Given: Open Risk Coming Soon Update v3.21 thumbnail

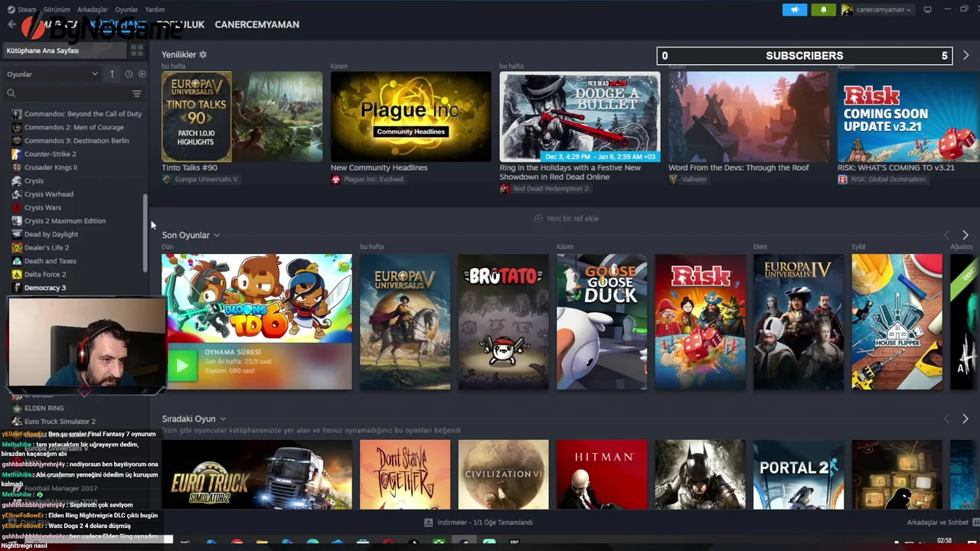Looking at the screenshot, I should pos(909,116).
